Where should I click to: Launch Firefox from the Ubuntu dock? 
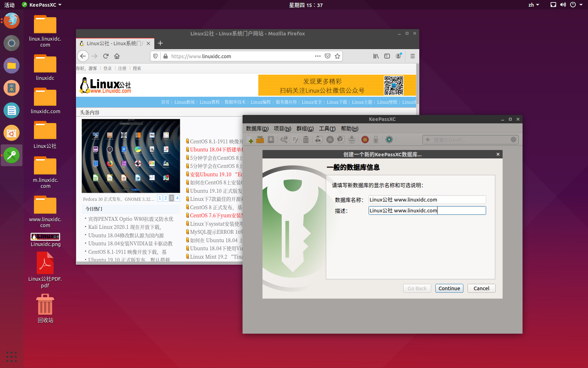coord(11,21)
